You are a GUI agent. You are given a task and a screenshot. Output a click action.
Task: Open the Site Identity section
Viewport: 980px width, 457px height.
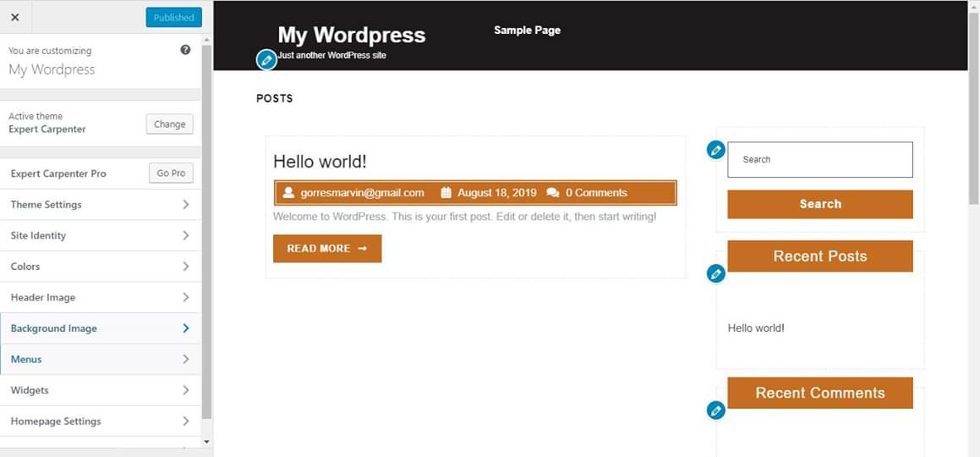click(x=100, y=235)
